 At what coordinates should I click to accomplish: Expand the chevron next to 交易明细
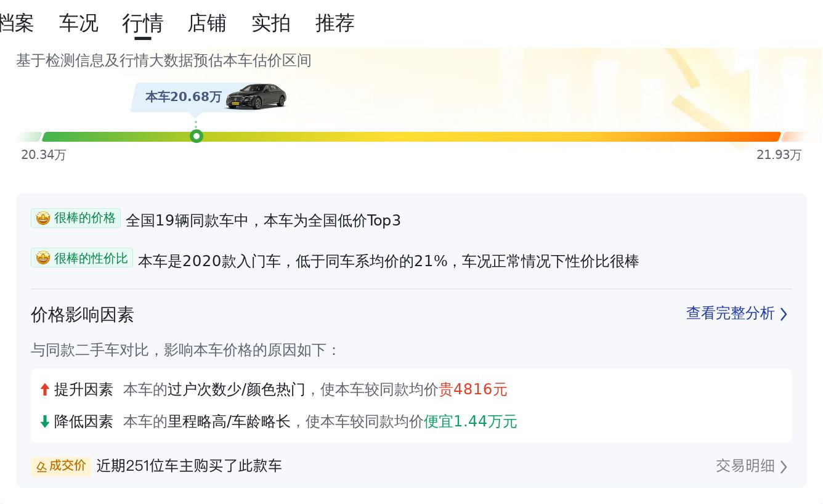tap(784, 466)
